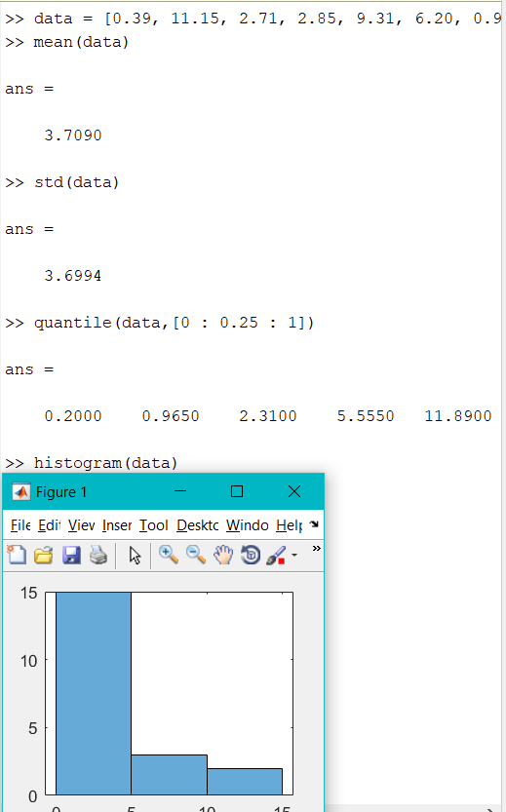
Task: Expand the hidden menu items arrow
Action: click(314, 524)
